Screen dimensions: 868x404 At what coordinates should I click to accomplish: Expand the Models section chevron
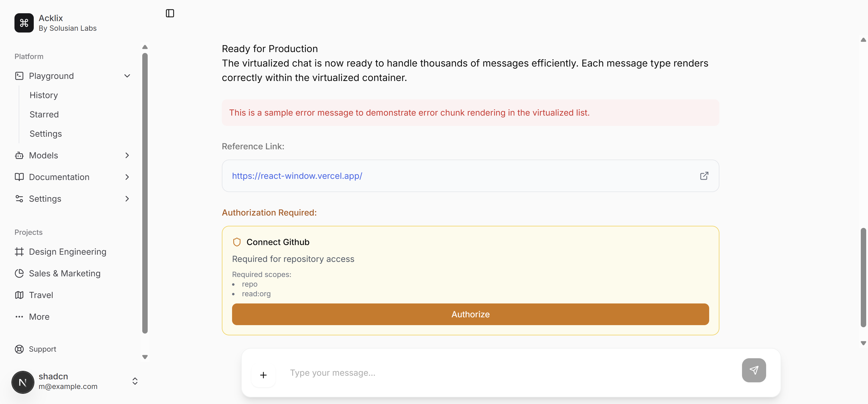(127, 155)
